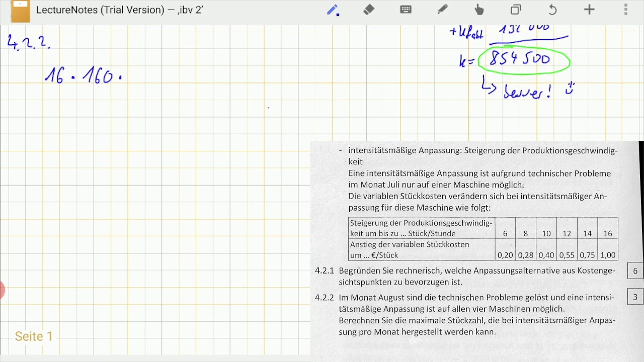
Task: Click the table cell with value 0,55
Action: pos(567,255)
